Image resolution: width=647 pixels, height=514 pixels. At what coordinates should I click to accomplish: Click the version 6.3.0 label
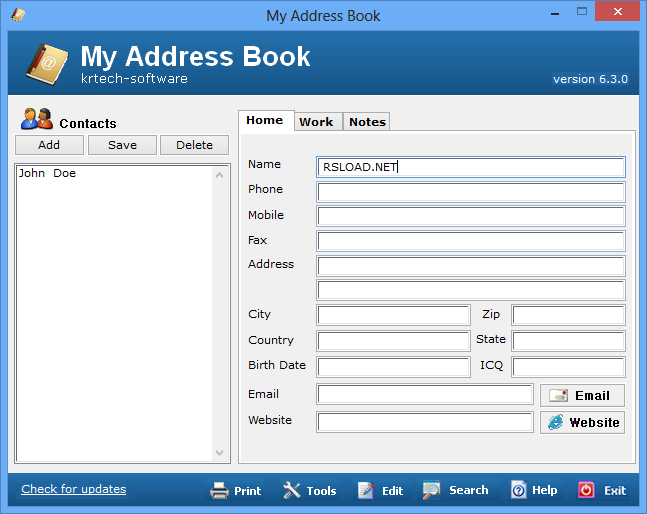(590, 79)
